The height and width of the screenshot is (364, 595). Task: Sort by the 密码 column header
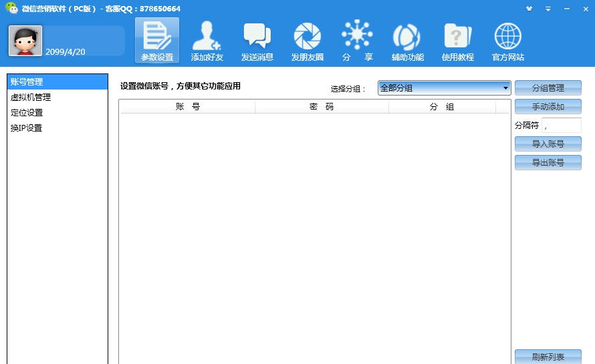[x=322, y=107]
